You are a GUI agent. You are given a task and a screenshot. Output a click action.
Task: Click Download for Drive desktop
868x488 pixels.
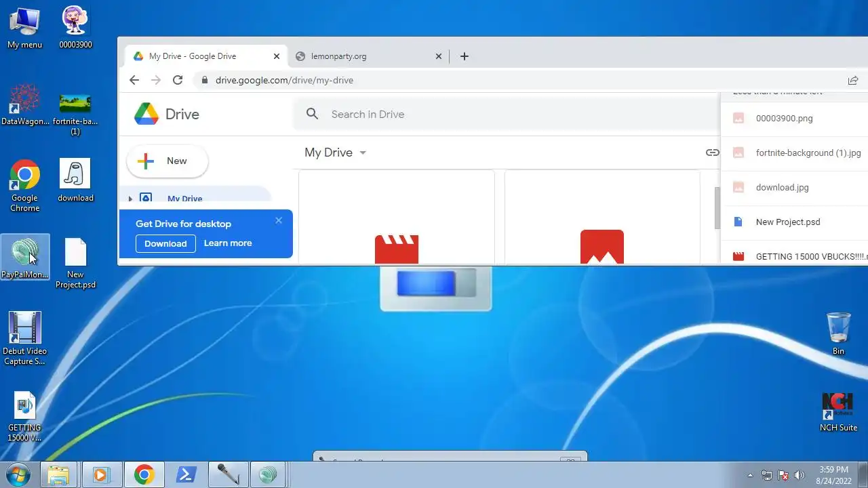point(165,243)
